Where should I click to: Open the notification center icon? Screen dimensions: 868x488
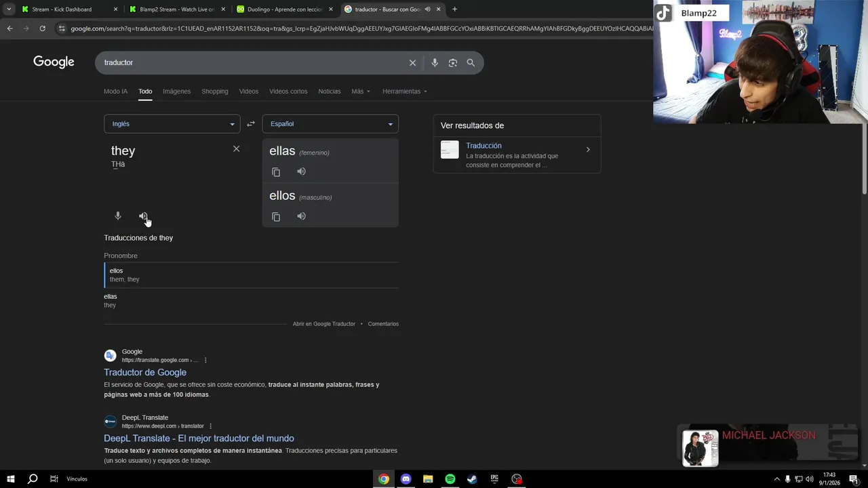pyautogui.click(x=854, y=479)
